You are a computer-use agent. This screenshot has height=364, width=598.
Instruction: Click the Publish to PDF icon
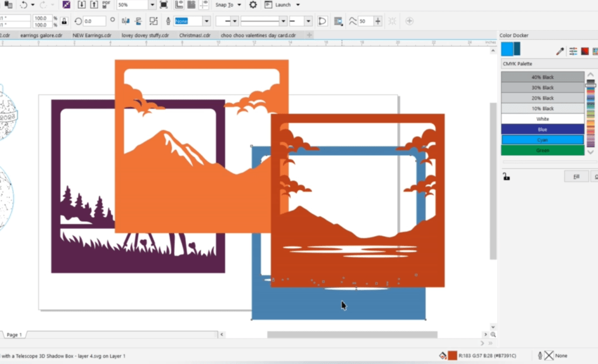[107, 5]
